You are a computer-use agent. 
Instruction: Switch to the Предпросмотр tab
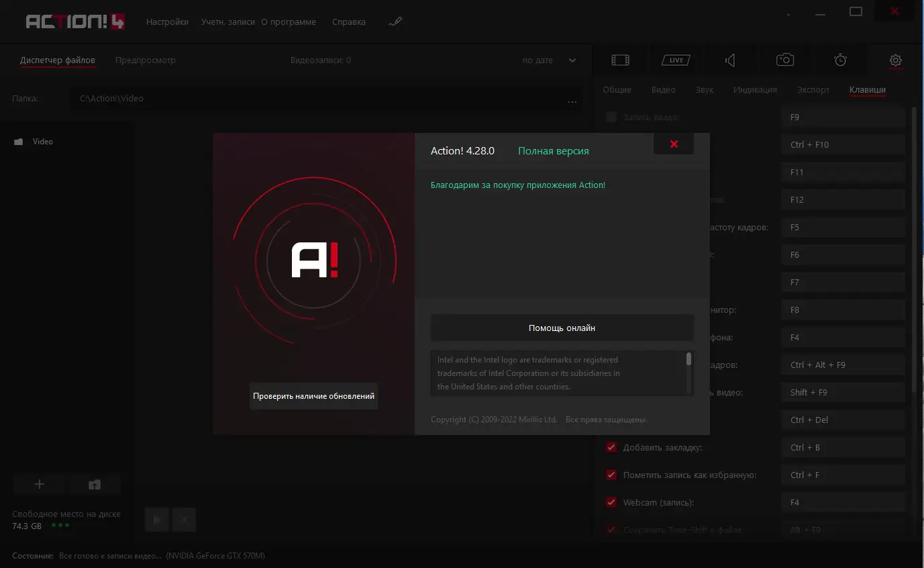pyautogui.click(x=146, y=60)
